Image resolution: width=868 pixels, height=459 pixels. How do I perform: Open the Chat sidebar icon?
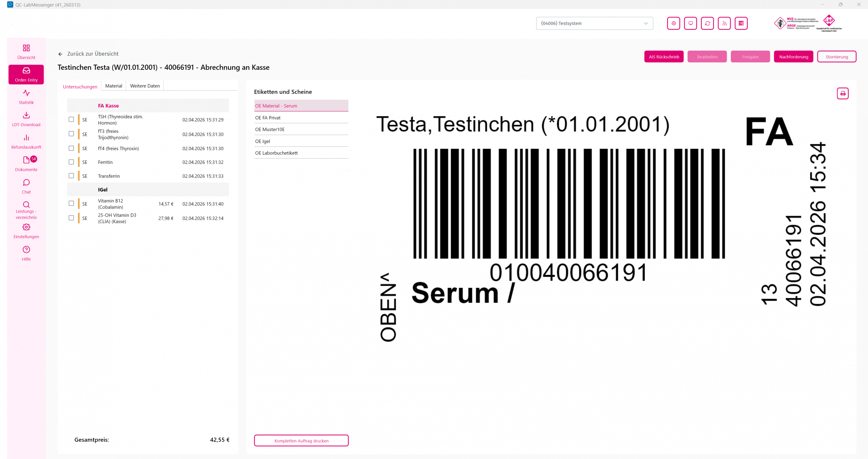click(26, 186)
